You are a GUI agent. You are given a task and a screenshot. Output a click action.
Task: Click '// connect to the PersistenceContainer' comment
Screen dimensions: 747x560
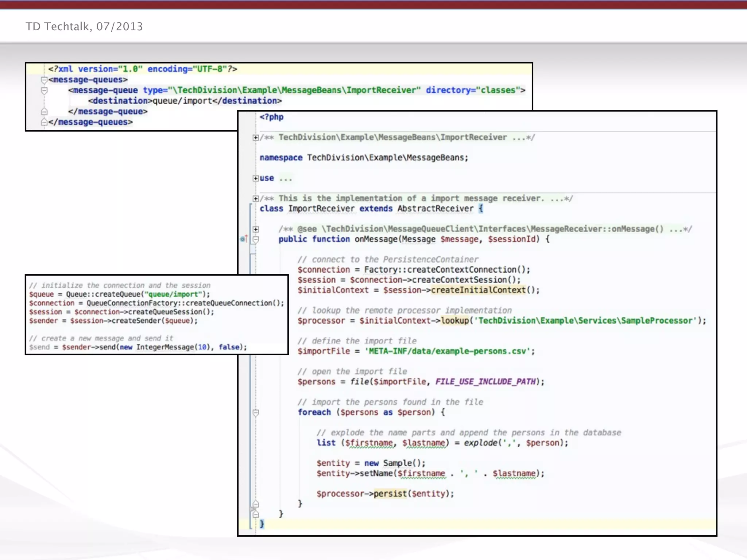[x=388, y=260]
